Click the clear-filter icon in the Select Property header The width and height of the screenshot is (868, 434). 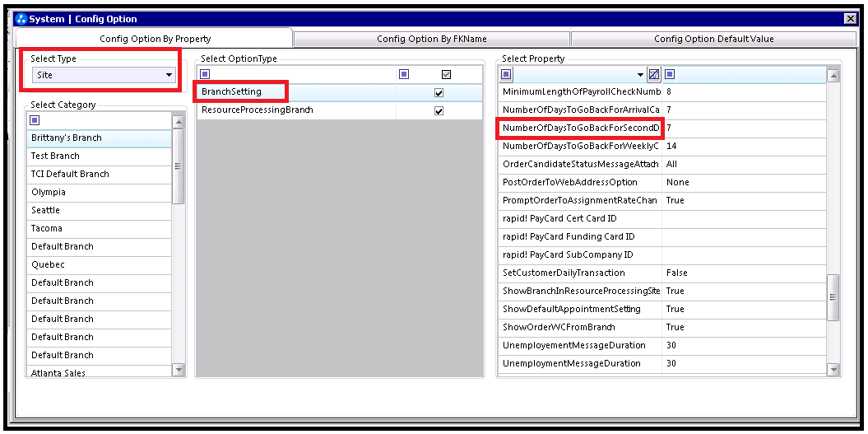tap(654, 74)
